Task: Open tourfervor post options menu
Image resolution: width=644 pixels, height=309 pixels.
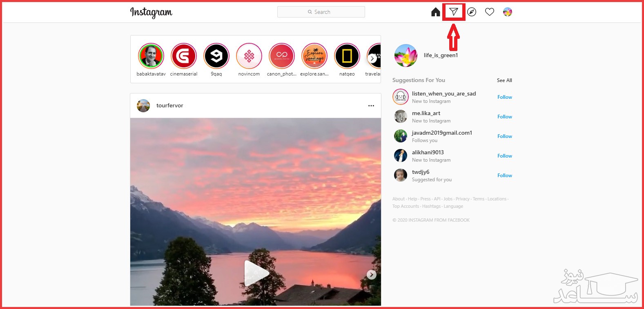Action: (x=371, y=106)
